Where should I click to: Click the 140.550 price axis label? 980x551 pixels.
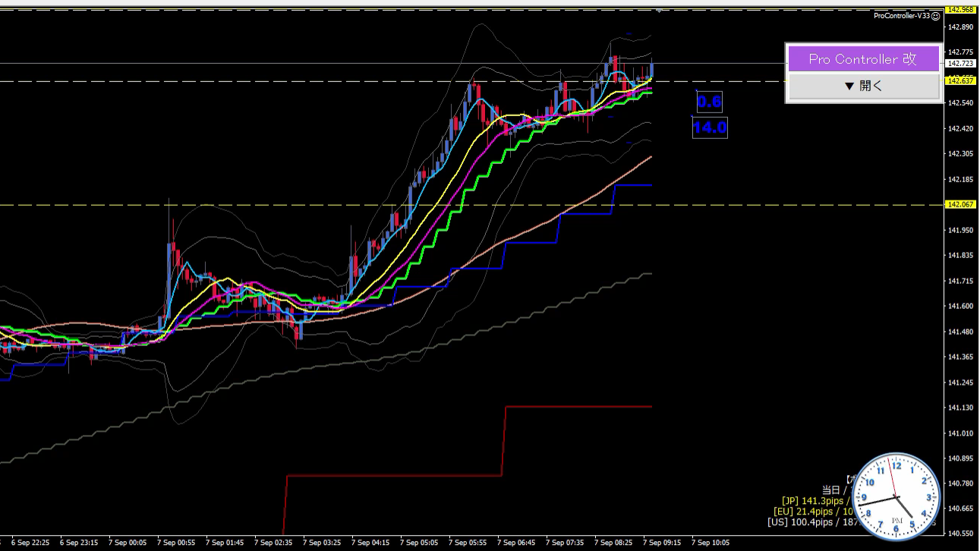click(960, 534)
